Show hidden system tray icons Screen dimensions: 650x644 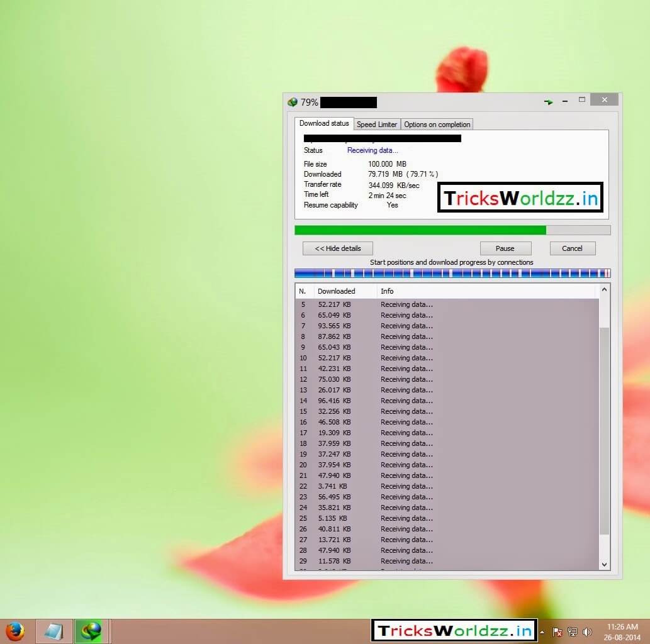(x=542, y=632)
